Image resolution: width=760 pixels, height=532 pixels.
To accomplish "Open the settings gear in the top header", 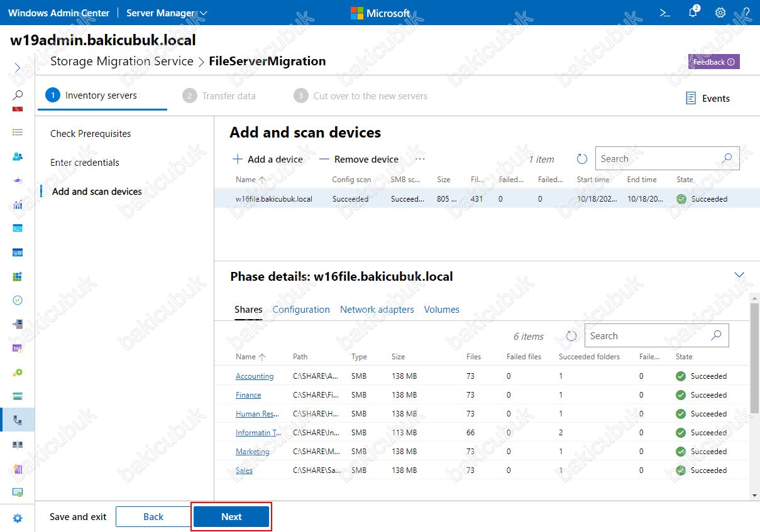I will tap(720, 13).
